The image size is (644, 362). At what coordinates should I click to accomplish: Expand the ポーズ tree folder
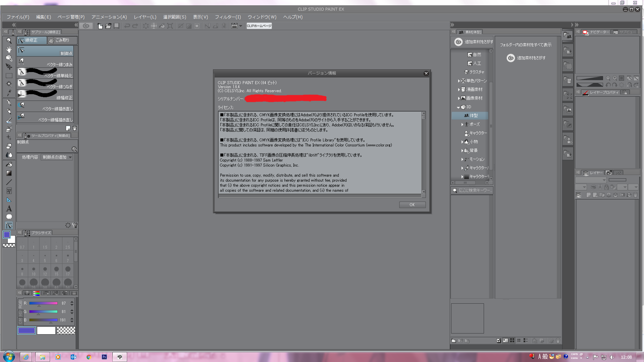click(462, 124)
